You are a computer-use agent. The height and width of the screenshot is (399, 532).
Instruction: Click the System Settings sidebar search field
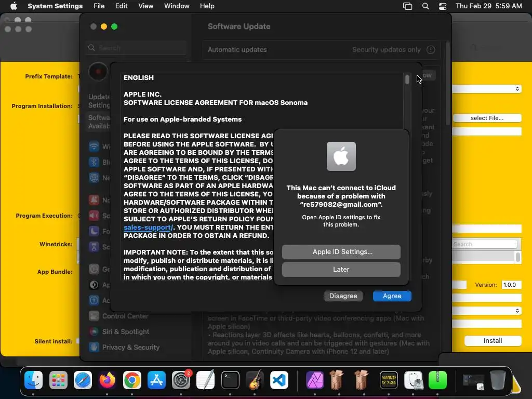pyautogui.click(x=136, y=48)
